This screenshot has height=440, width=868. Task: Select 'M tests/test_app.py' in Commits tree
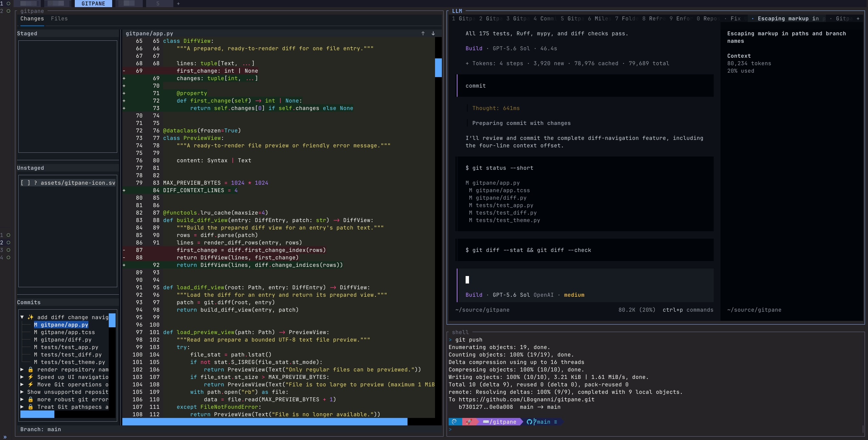click(66, 347)
